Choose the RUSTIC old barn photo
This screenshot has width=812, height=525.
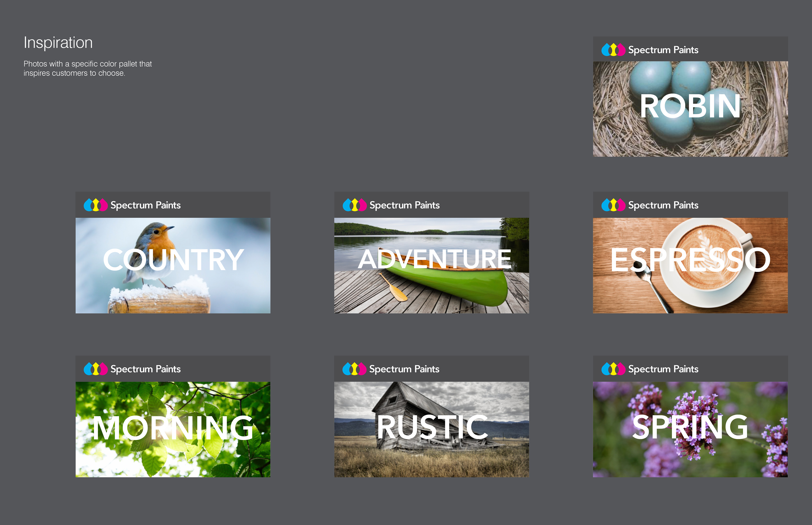click(432, 429)
